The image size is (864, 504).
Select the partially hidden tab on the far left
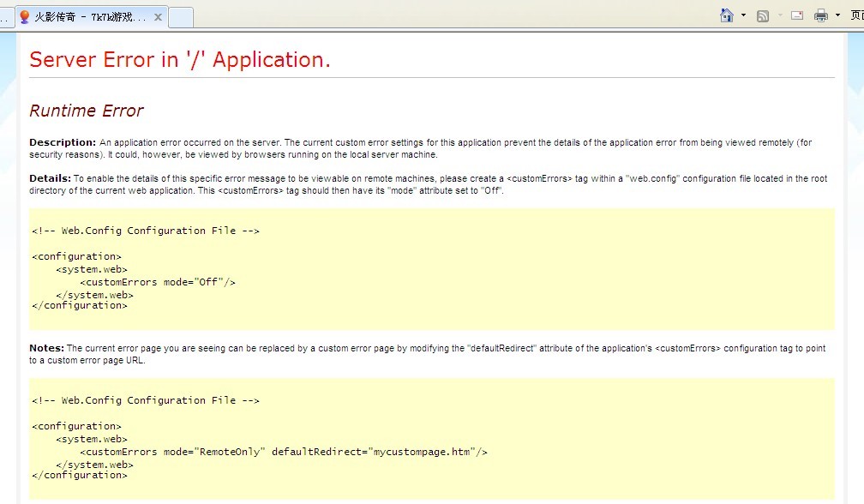(6, 17)
